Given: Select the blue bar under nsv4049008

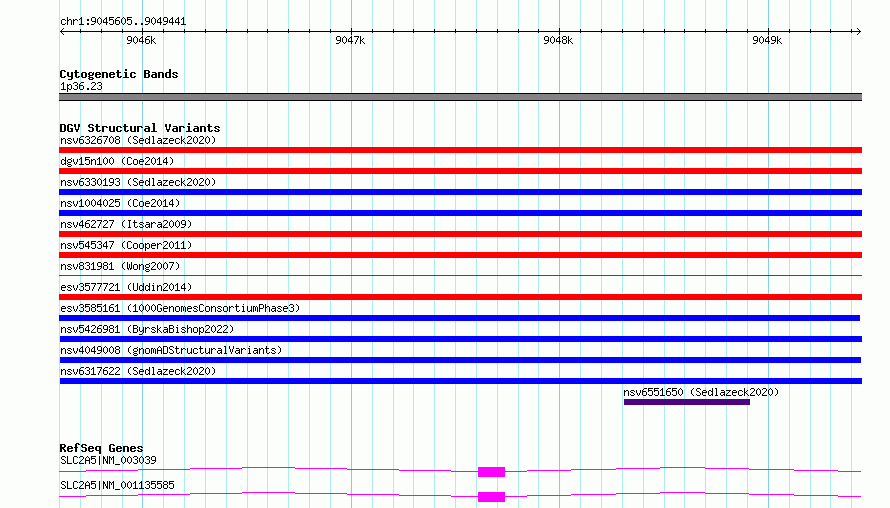Looking at the screenshot, I should pyautogui.click(x=460, y=360).
